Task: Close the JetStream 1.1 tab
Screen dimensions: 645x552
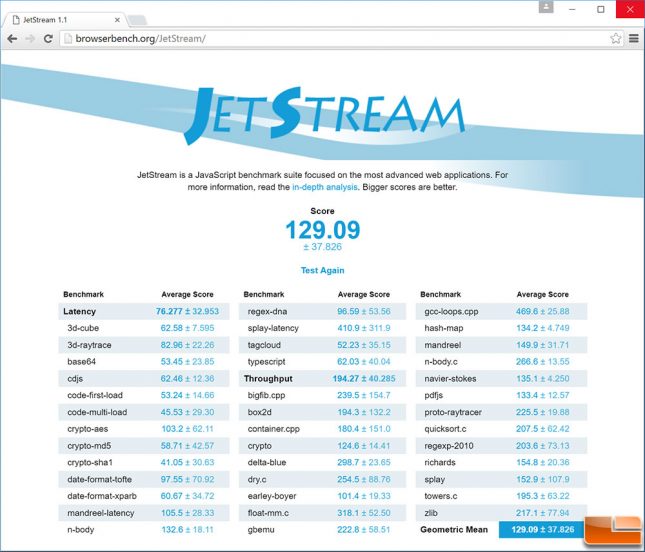Action: 117,20
